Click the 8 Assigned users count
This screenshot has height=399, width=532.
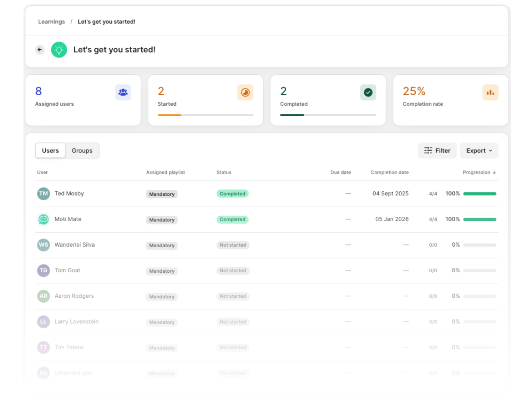[39, 91]
